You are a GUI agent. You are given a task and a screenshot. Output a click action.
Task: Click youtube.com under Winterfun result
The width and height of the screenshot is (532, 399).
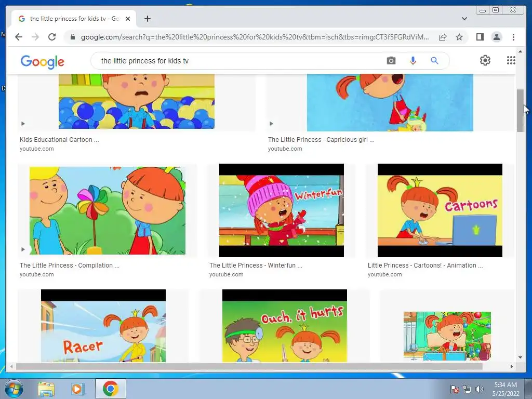click(227, 274)
